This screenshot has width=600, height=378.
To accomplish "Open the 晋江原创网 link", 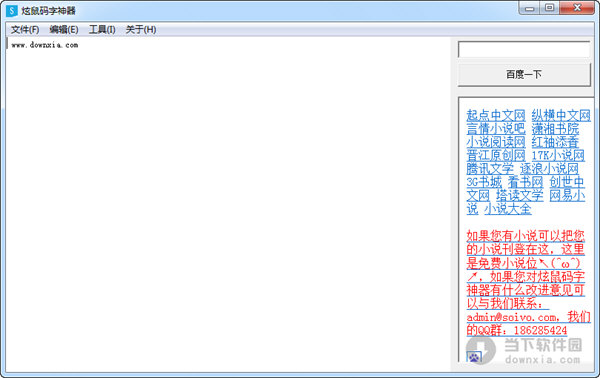I will click(x=496, y=155).
